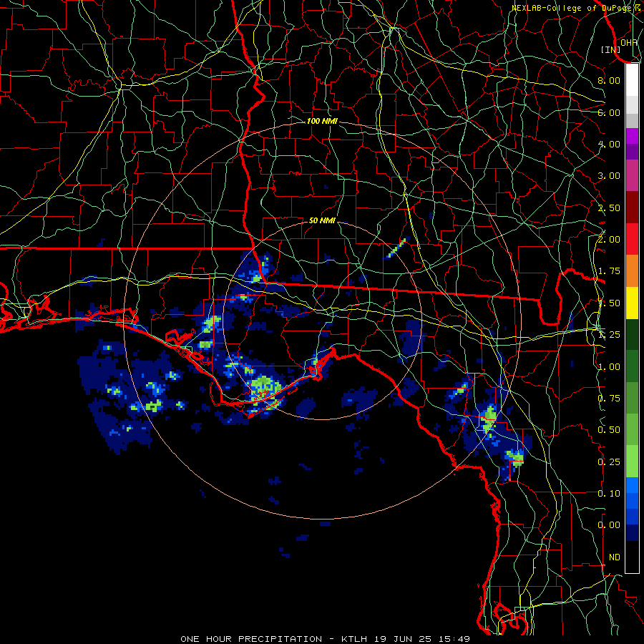Select the black ND legend swatch
Screen dimensions: 644x644
(x=632, y=557)
